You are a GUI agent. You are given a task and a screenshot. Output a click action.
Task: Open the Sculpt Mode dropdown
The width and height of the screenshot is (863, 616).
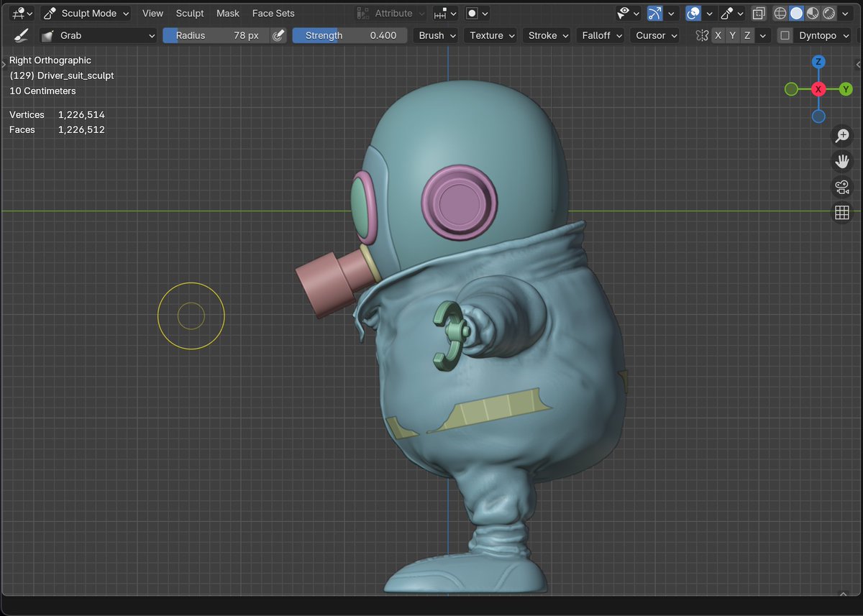[x=86, y=13]
